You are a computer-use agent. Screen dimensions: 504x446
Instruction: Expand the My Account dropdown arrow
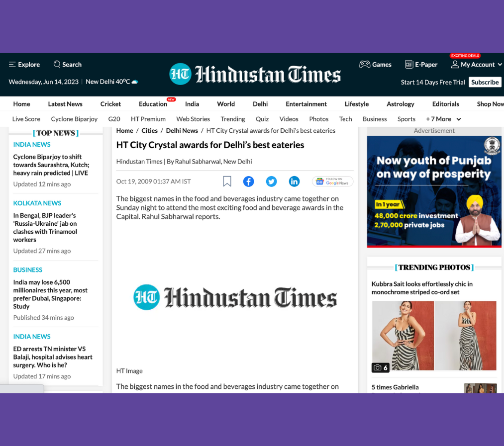pyautogui.click(x=500, y=65)
